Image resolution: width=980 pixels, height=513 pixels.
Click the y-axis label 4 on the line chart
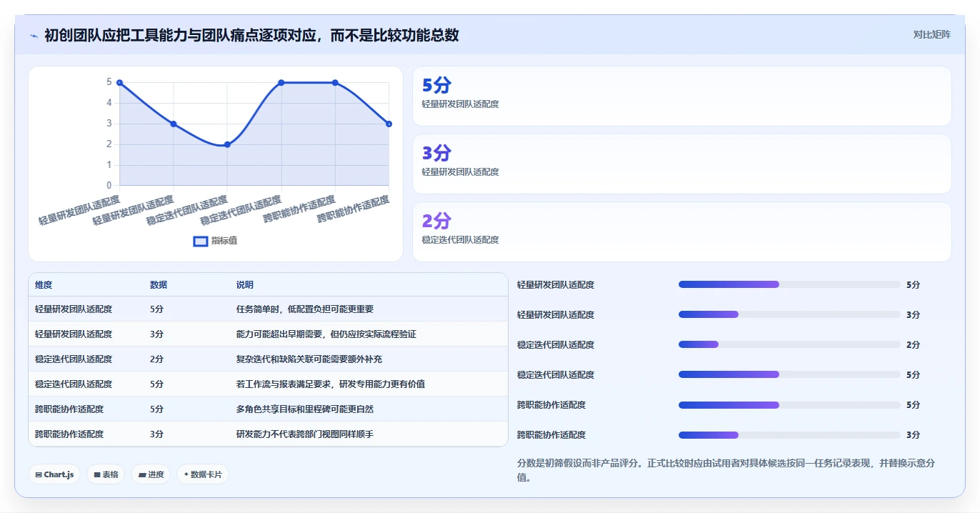[109, 103]
